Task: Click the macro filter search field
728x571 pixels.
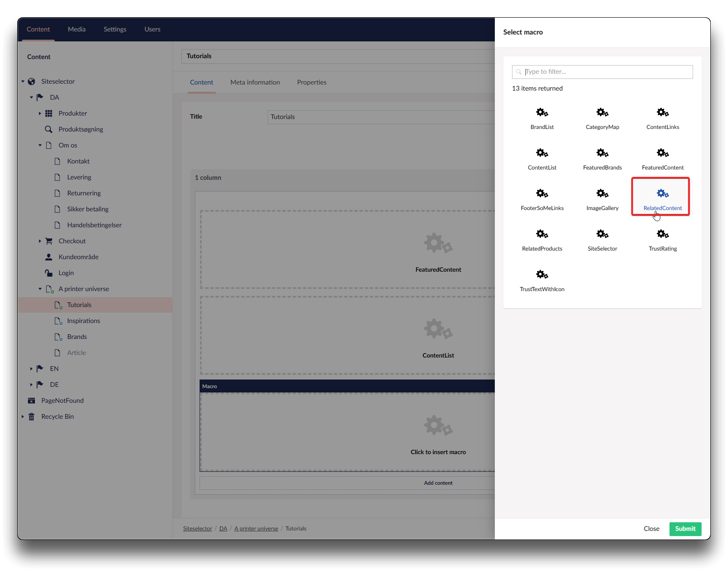Action: click(607, 72)
